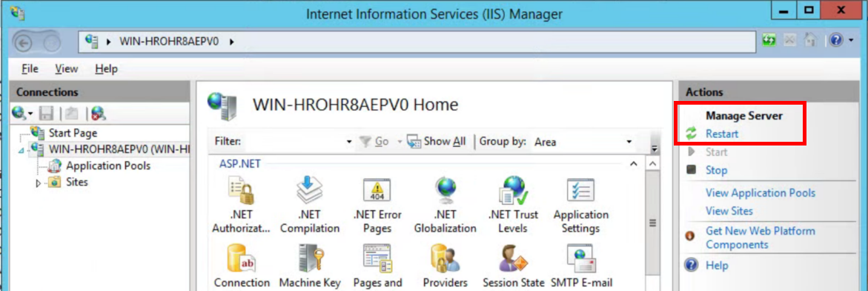This screenshot has width=868, height=291.
Task: Open the Help action link
Action: click(716, 266)
